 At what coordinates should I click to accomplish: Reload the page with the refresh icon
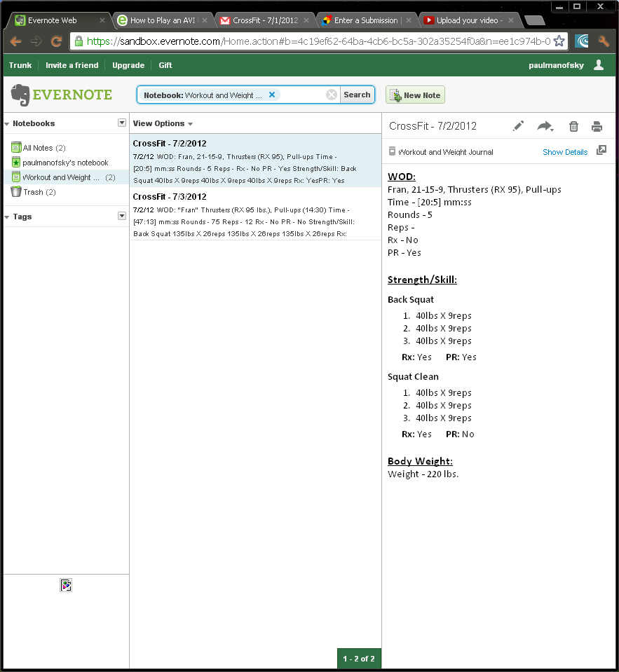[57, 41]
